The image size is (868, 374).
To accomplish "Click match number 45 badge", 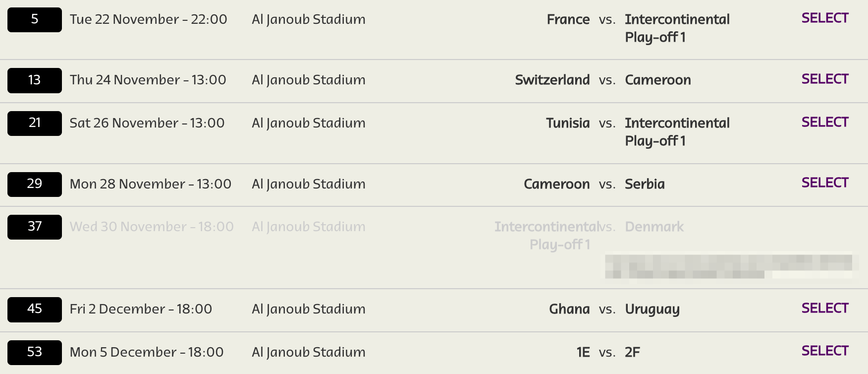I will pyautogui.click(x=35, y=310).
